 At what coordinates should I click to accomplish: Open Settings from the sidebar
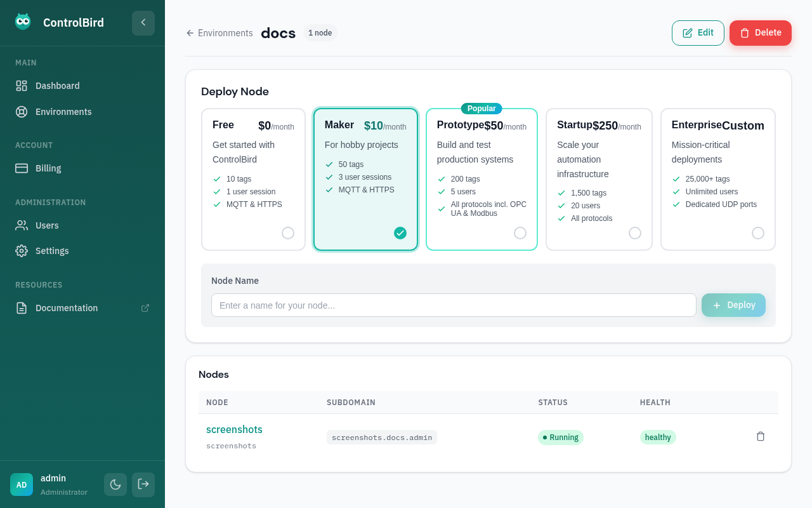(x=82, y=251)
